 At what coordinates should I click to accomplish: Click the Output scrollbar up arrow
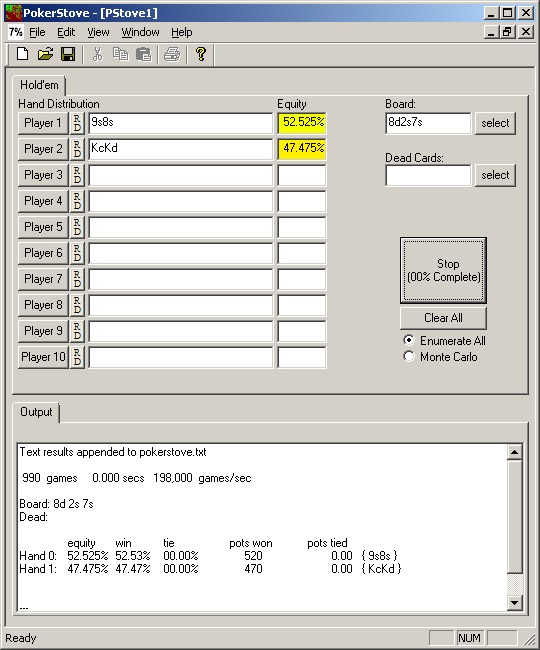[x=514, y=452]
